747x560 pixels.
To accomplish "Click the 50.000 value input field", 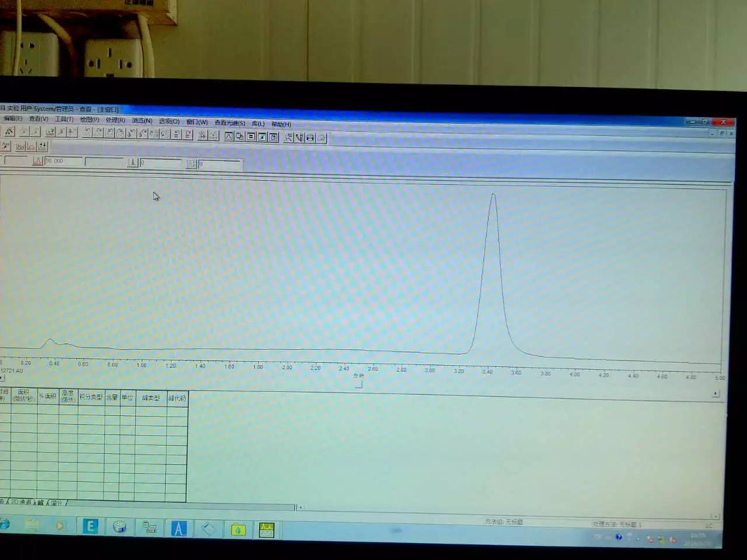I will [x=63, y=161].
